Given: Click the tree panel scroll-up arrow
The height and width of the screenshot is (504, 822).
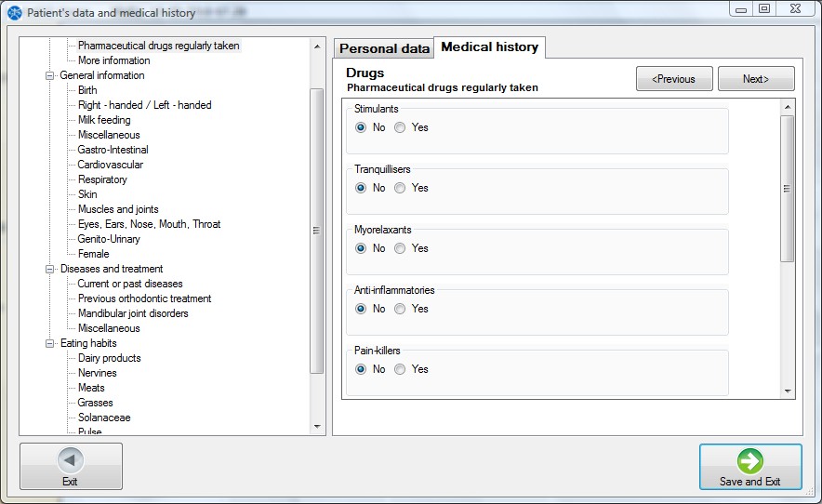Looking at the screenshot, I should point(317,46).
